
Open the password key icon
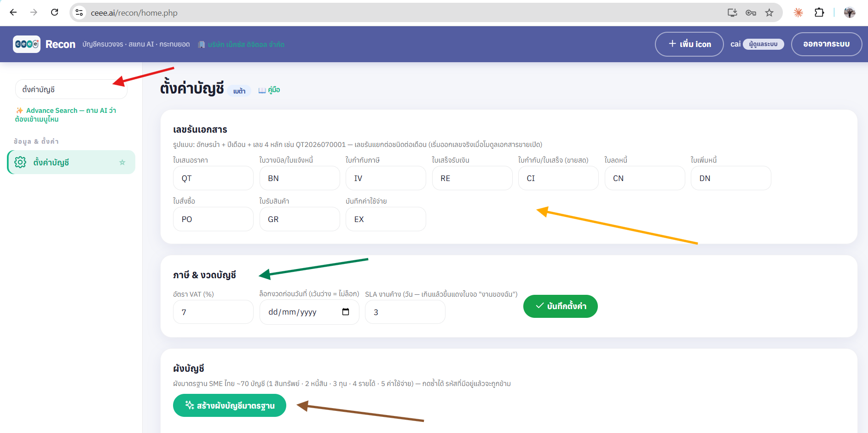[751, 12]
